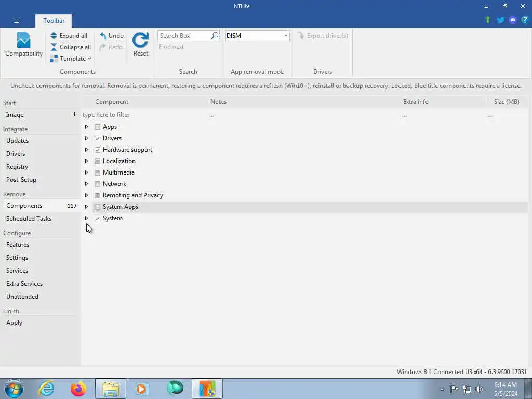Select Components in the sidebar

click(40, 206)
